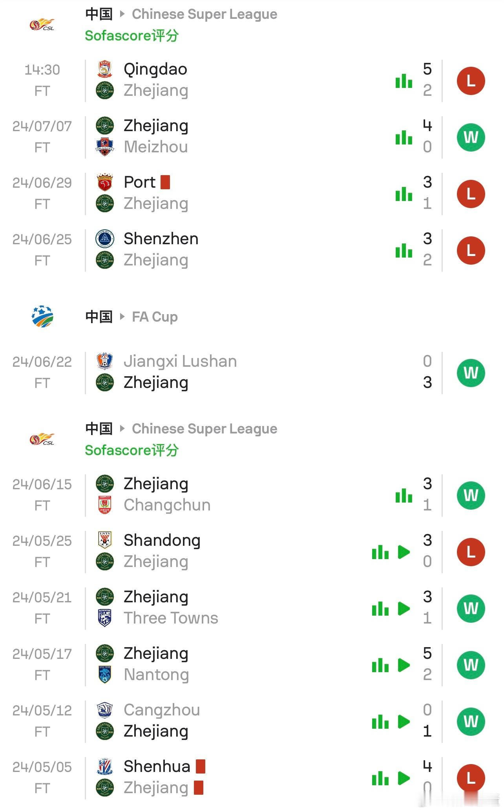The width and height of the screenshot is (504, 812).
Task: Expand the lower Chinese Super League arrow
Action: pyautogui.click(x=122, y=428)
